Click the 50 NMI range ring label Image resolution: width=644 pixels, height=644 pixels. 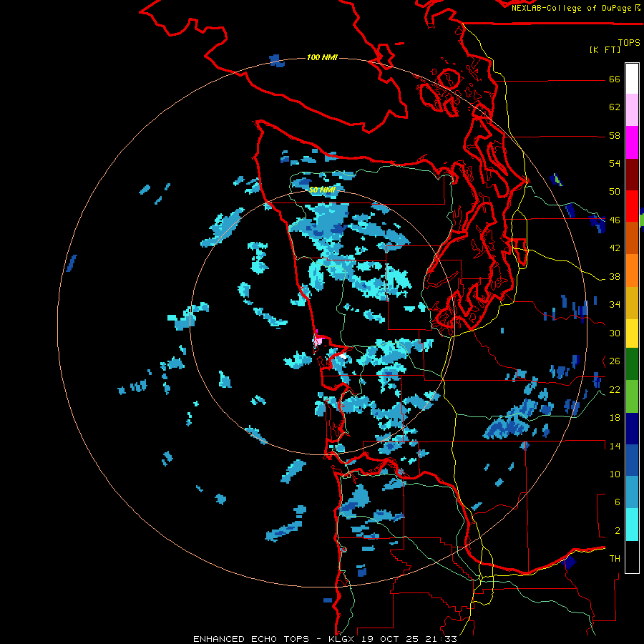point(322,190)
